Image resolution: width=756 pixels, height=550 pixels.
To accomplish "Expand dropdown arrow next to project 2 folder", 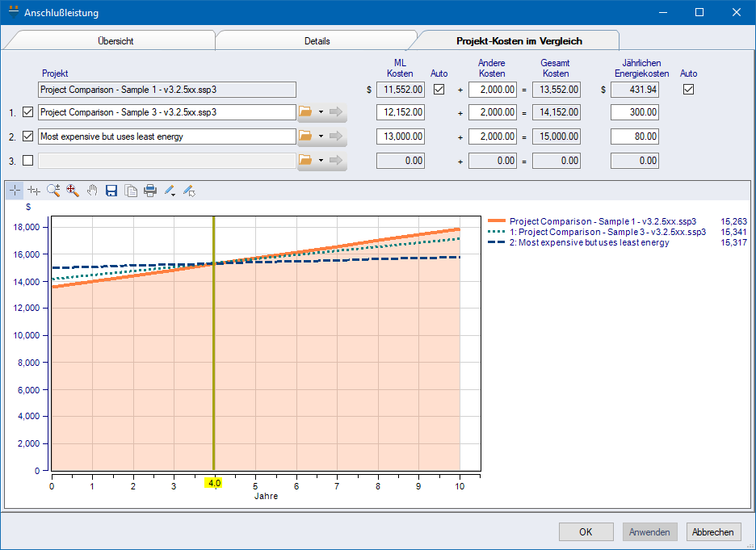I will (x=321, y=136).
